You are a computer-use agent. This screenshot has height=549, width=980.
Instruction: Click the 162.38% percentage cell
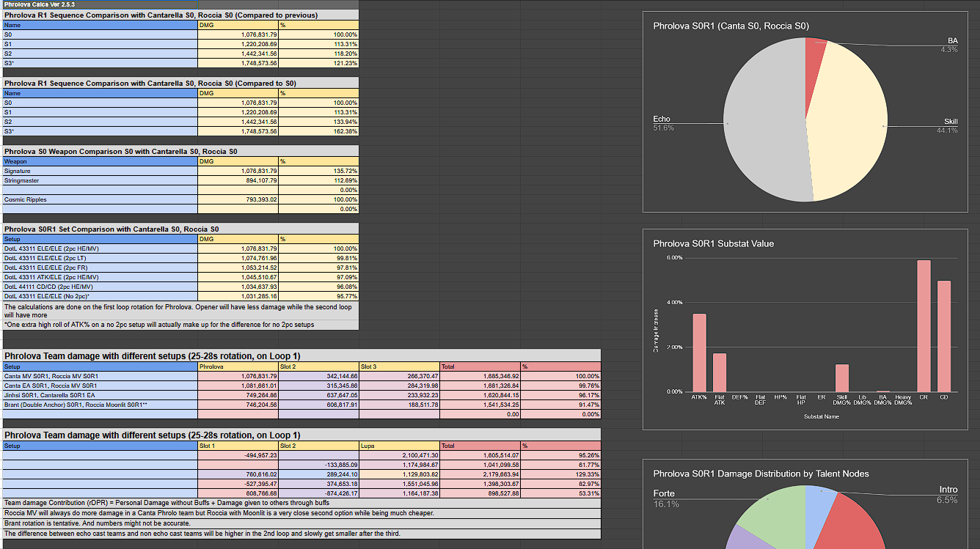pos(318,131)
